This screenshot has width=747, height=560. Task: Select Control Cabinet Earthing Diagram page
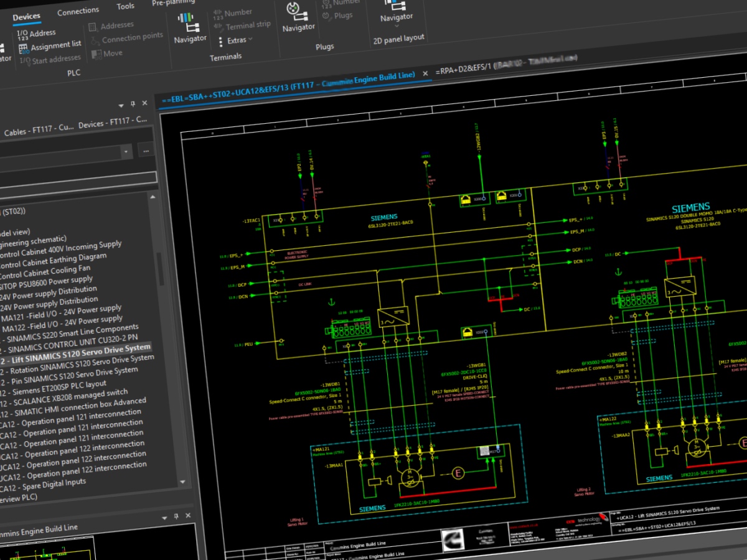coord(53,261)
